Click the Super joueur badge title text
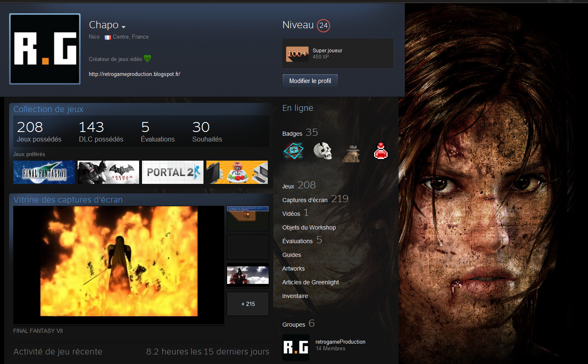 [327, 51]
